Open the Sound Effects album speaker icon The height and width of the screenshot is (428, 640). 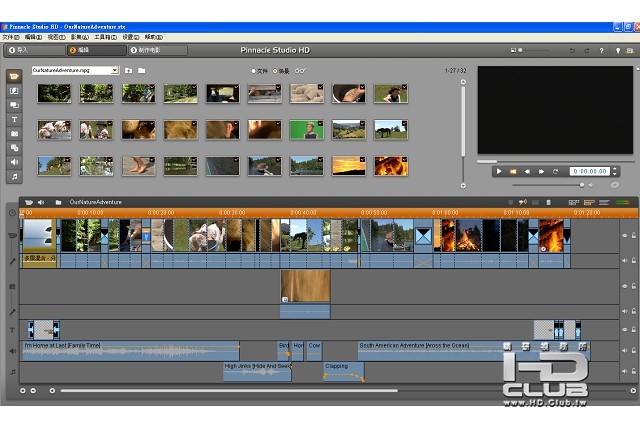(x=14, y=161)
